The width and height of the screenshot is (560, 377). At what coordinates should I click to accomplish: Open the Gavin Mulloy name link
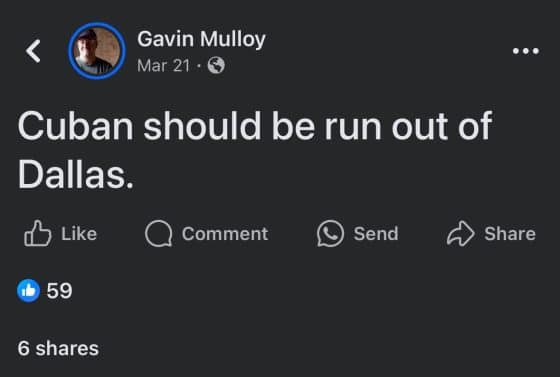click(201, 39)
